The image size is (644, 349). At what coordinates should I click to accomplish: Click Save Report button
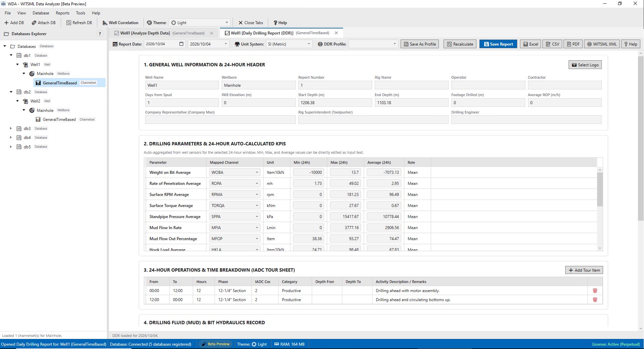click(x=498, y=44)
